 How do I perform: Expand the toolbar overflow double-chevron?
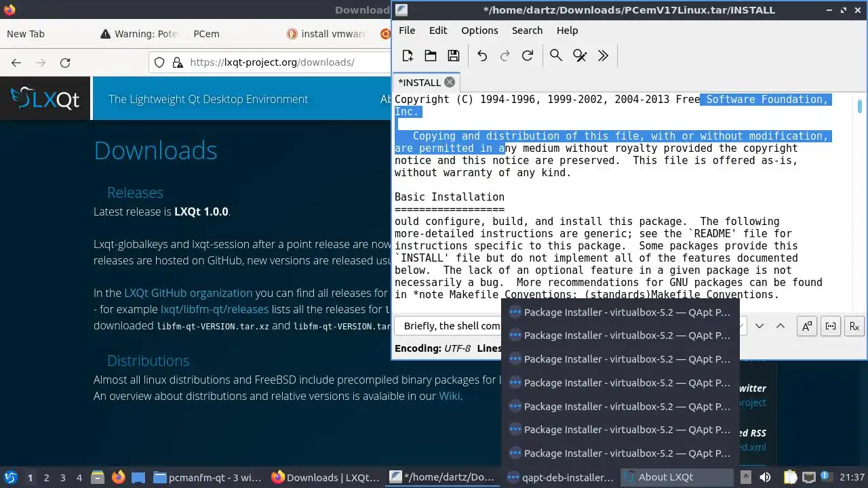pos(603,56)
